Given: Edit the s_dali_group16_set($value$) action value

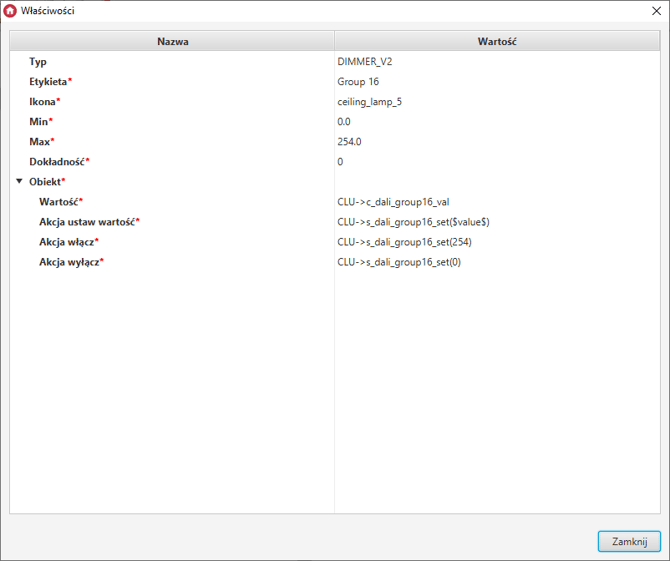Looking at the screenshot, I should 413,222.
